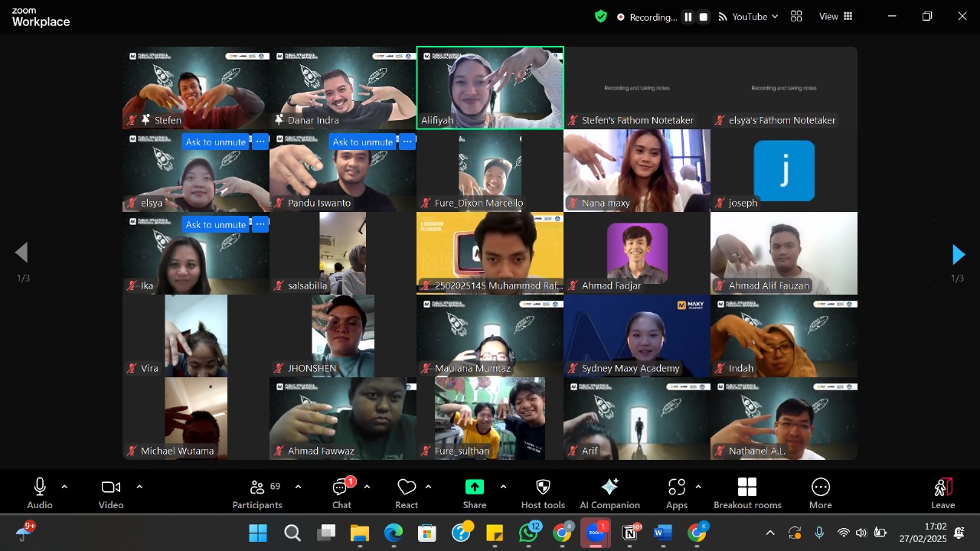Expand Share options caret
Screen dimensions: 980x551
click(503, 487)
